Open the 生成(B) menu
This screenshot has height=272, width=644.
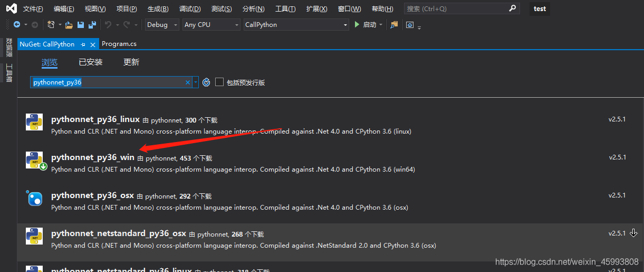coord(158,9)
